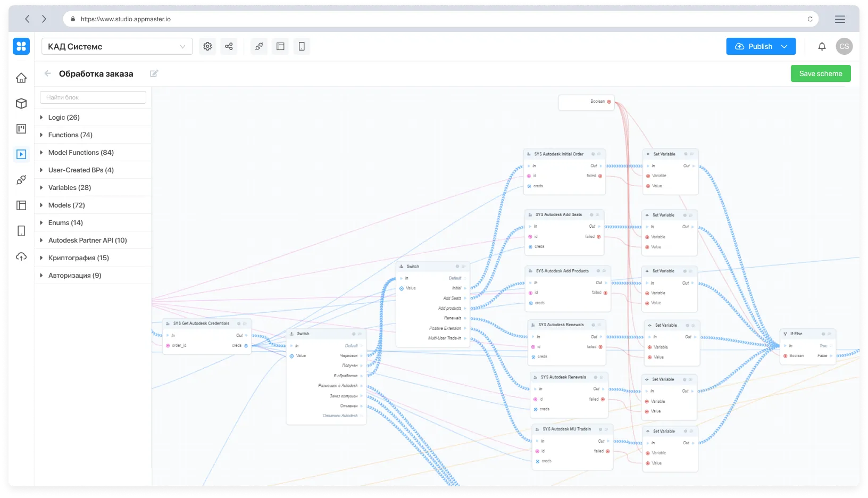Click the green Save scheme button
Screen dimensions: 868x498
(821, 73)
